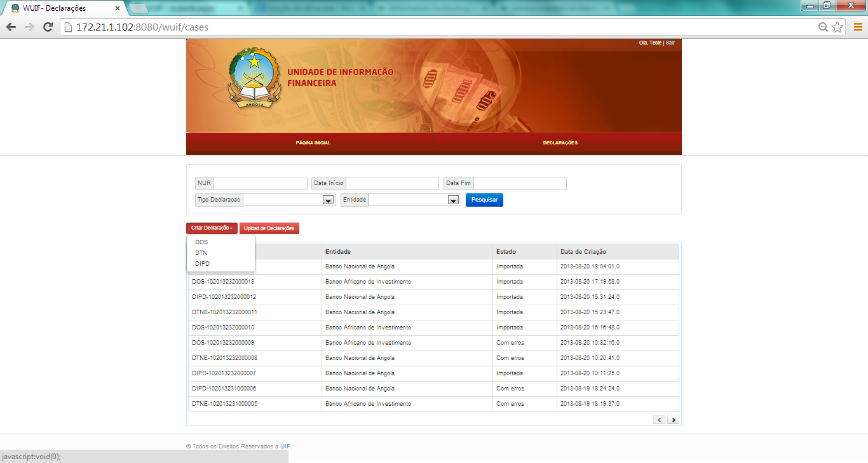
Task: Click date 2013-08-20 18:04:01.0
Action: (x=590, y=266)
